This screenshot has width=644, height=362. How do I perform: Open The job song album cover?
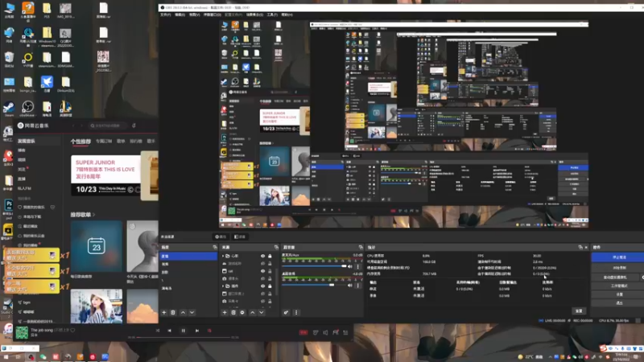pyautogui.click(x=22, y=332)
